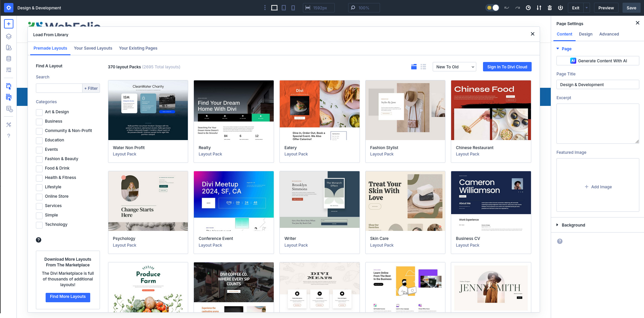644x318 pixels.
Task: Check the Art & Design category
Action: coord(39,112)
